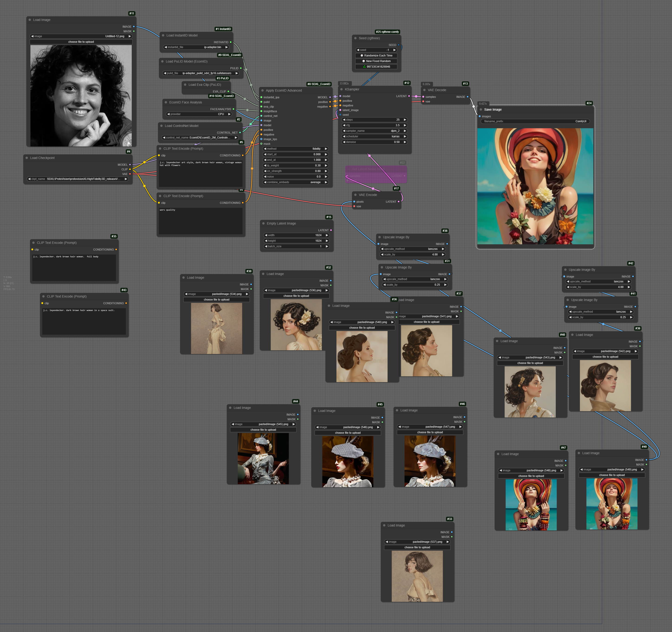Increase the Empty Latent width with right arrow

(327, 235)
